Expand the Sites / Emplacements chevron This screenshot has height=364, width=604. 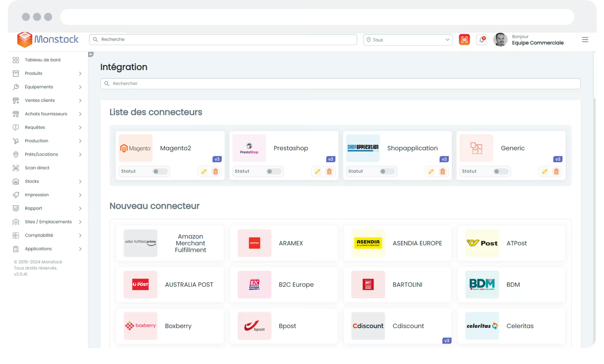pos(80,222)
